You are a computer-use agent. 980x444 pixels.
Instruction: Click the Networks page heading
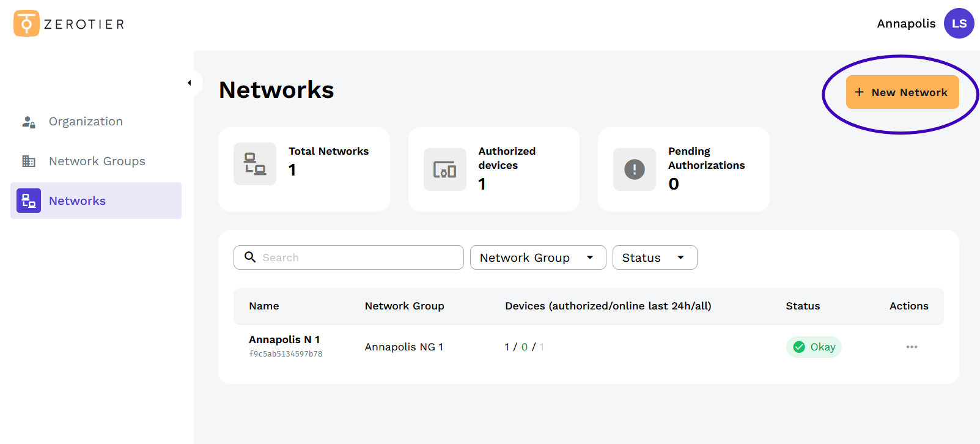click(x=276, y=90)
